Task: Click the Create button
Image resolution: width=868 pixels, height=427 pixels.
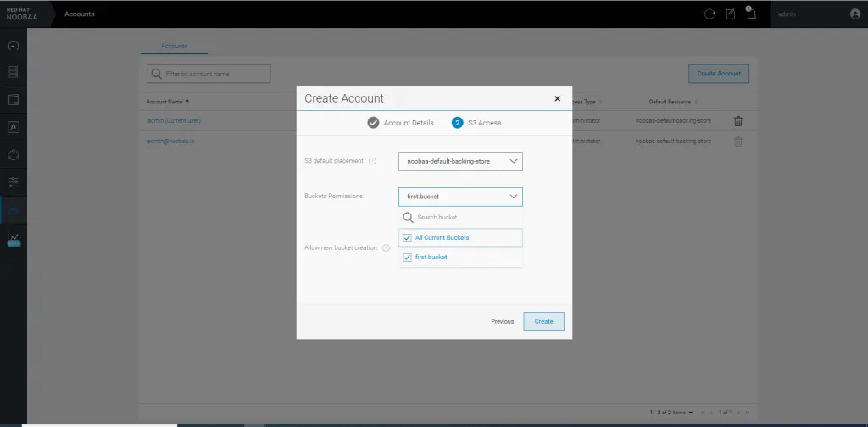Action: click(543, 321)
